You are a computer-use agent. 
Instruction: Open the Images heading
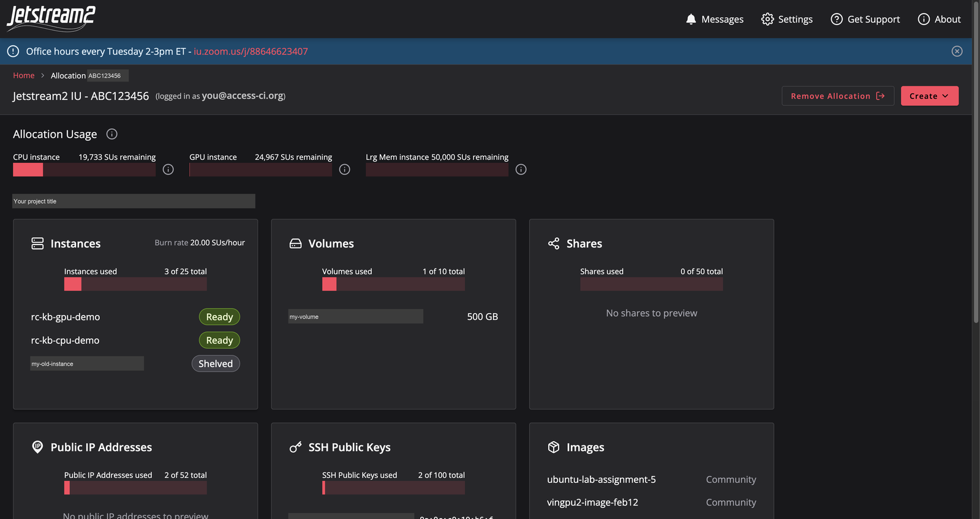(586, 447)
